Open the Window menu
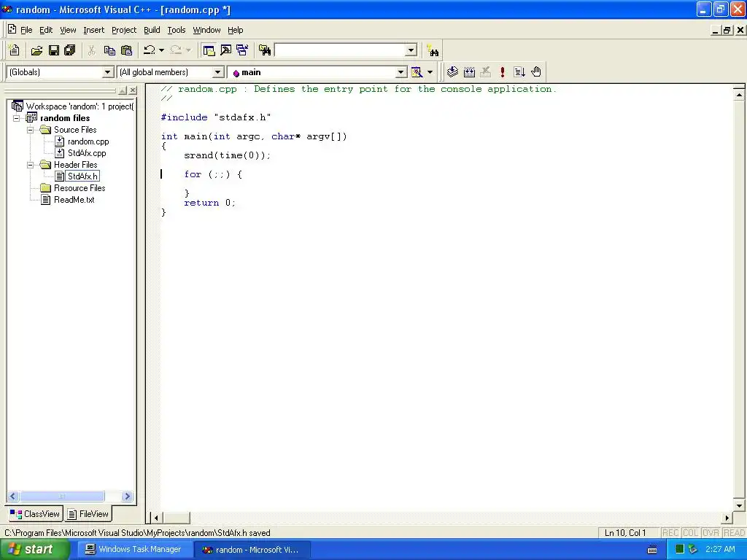Viewport: 747px width, 560px height. (206, 30)
